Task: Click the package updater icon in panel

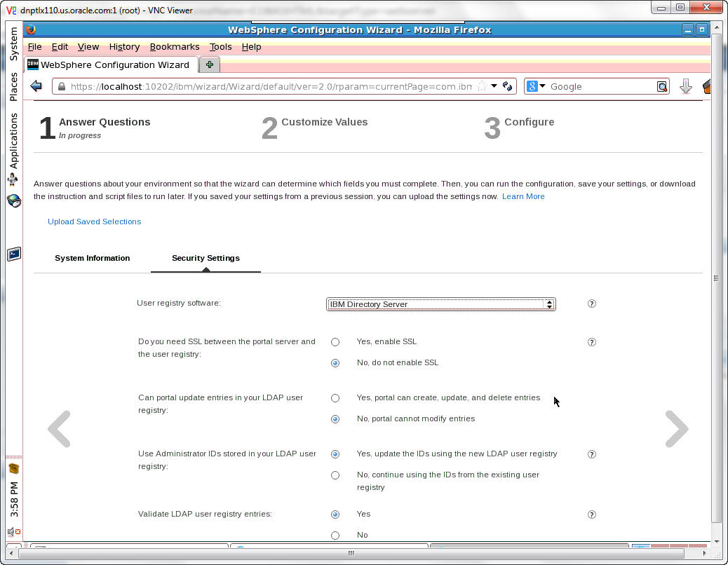Action: (14, 468)
